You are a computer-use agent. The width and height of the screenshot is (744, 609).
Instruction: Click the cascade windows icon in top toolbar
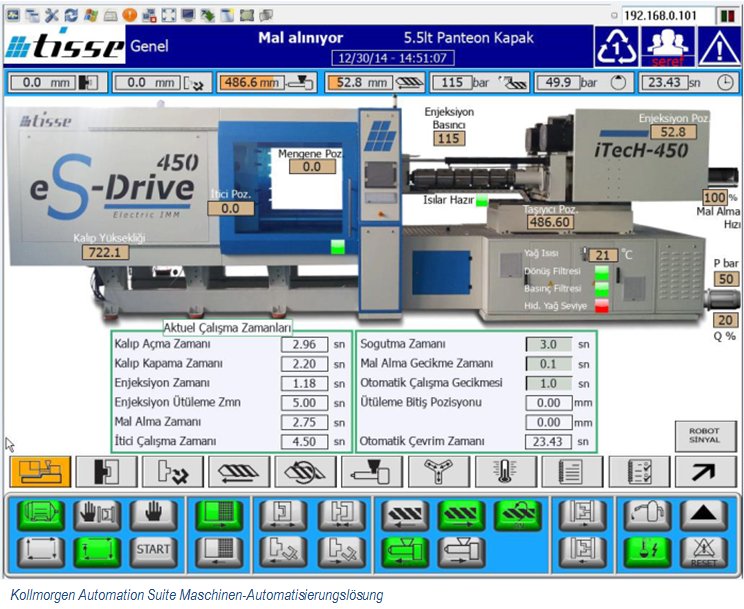tap(32, 15)
